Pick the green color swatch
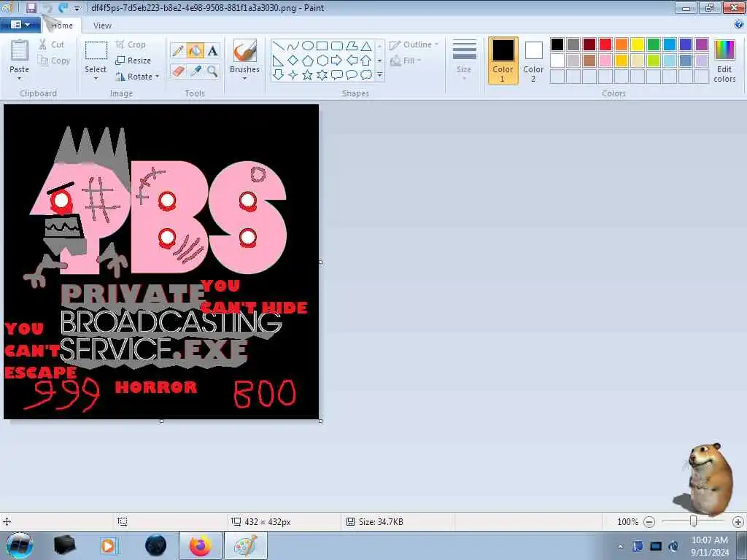Image resolution: width=747 pixels, height=560 pixels. click(x=654, y=44)
